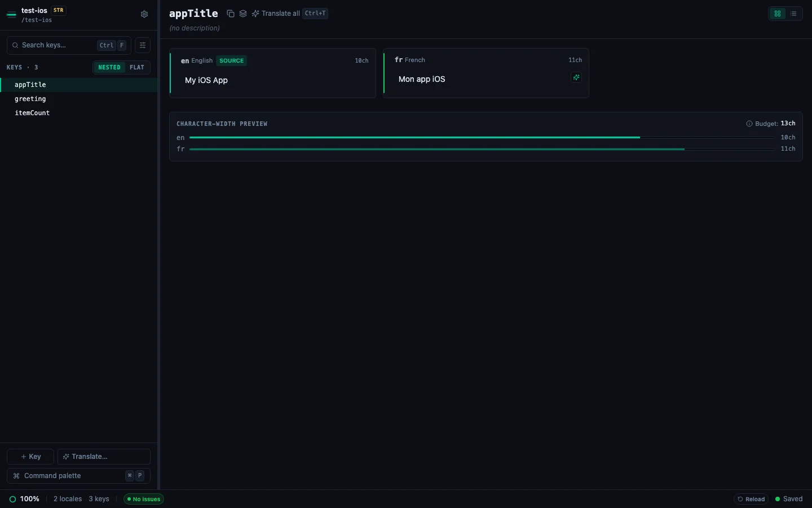This screenshot has width=812, height=508.
Task: Focus the Search keys field
Action: (69, 45)
